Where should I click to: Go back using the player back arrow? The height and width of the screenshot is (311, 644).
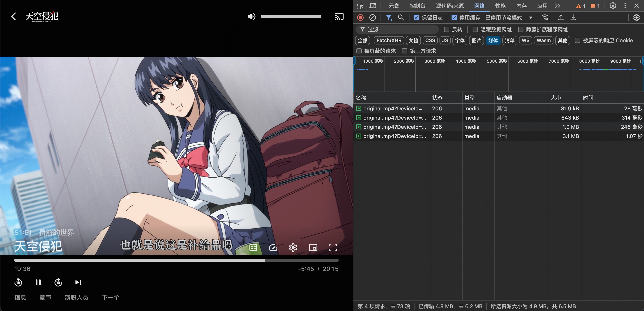14,17
